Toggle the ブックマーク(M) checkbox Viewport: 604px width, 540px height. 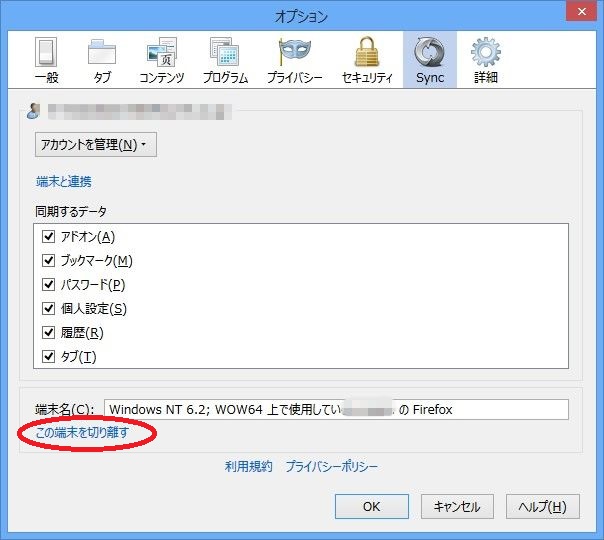tap(48, 261)
